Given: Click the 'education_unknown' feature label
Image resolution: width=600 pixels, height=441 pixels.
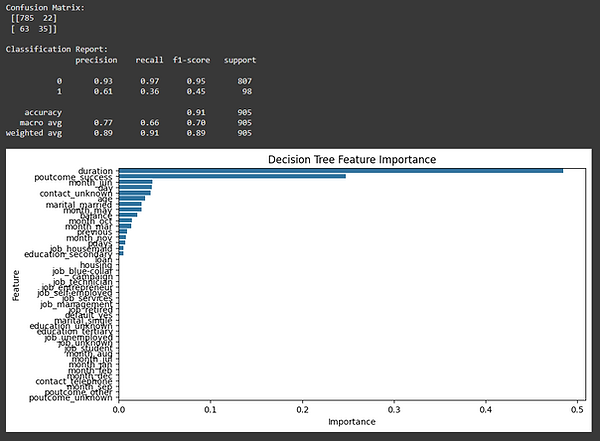Looking at the screenshot, I should [x=71, y=326].
